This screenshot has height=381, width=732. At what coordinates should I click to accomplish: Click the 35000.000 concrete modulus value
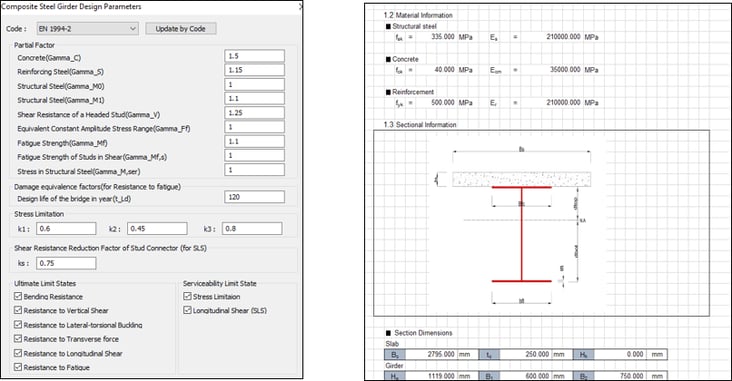coord(566,70)
